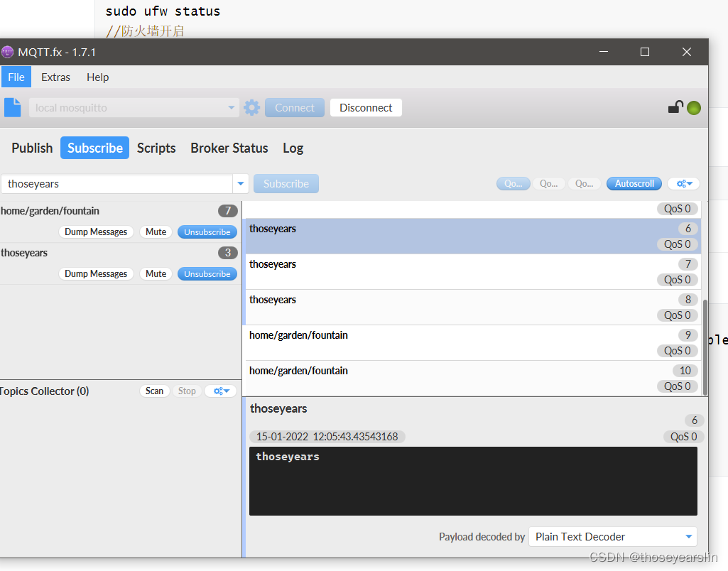Click the Topics Collector (0) heading

44,391
